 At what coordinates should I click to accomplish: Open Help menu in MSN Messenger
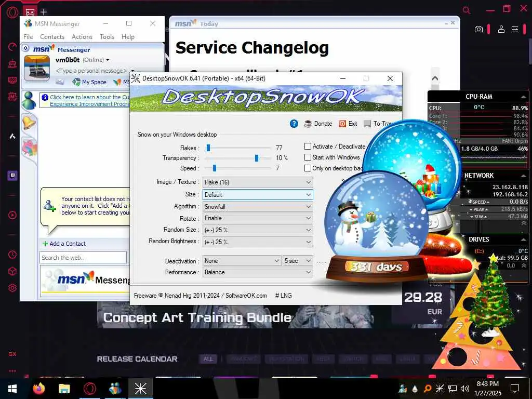point(128,37)
